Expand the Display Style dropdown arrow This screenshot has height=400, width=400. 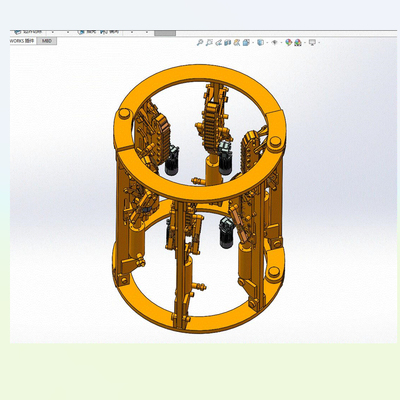[267, 43]
